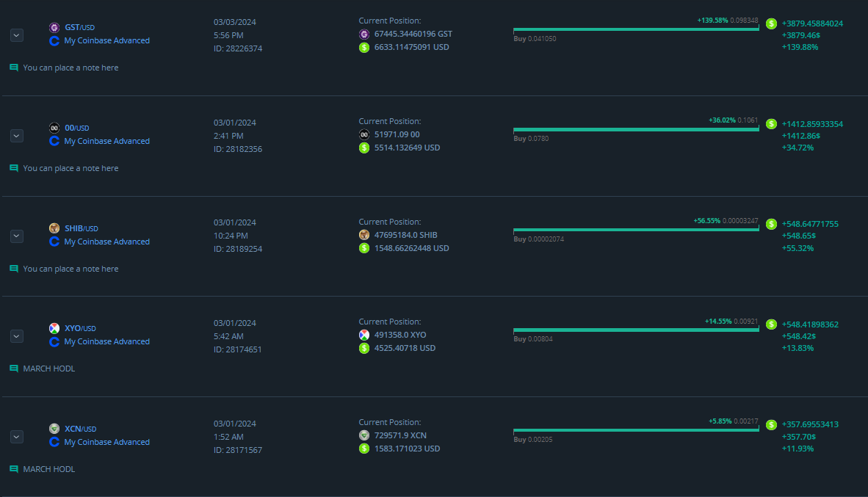Viewport: 868px width, 497px height.
Task: Click the GST/USD green profit progress bar
Action: (x=636, y=29)
